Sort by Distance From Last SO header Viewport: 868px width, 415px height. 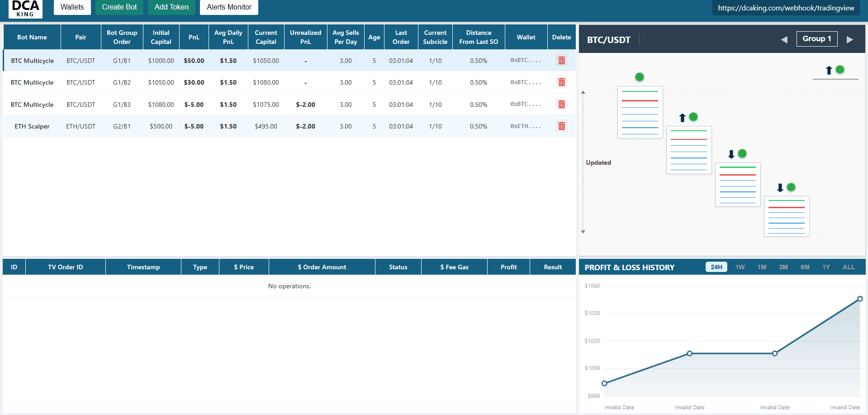pyautogui.click(x=479, y=37)
